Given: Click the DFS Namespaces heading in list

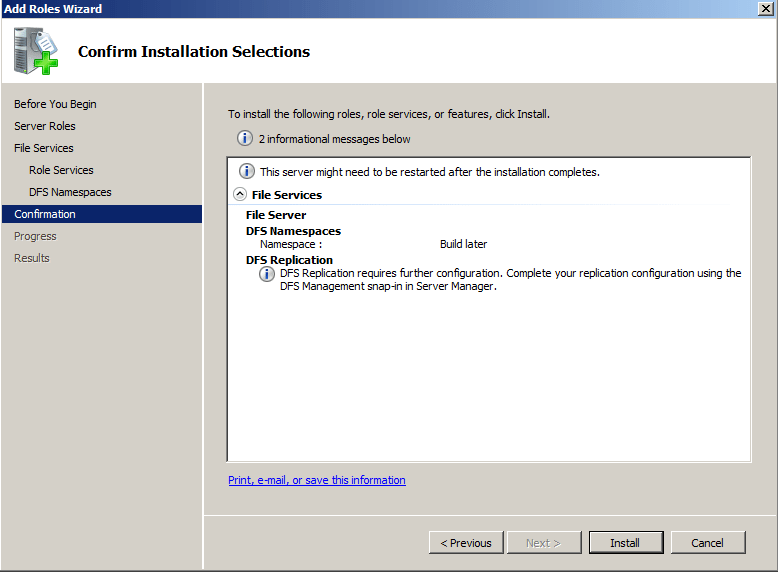Looking at the screenshot, I should (x=293, y=231).
